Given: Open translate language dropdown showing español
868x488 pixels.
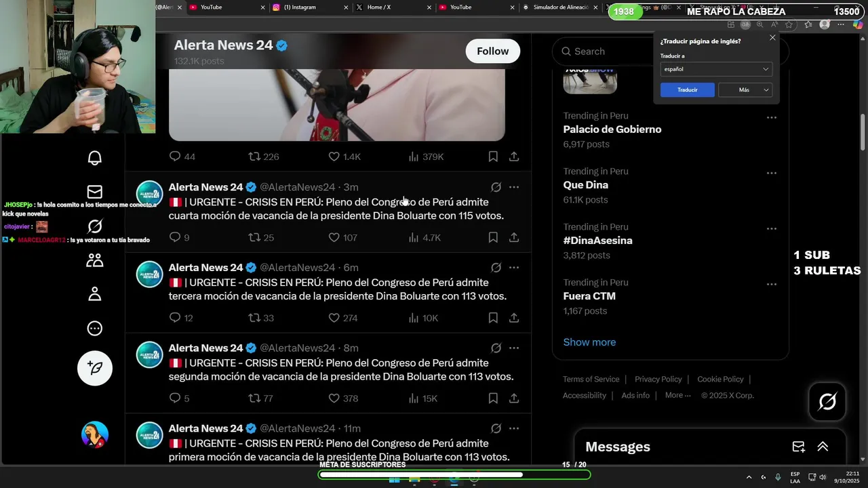Looking at the screenshot, I should click(716, 69).
